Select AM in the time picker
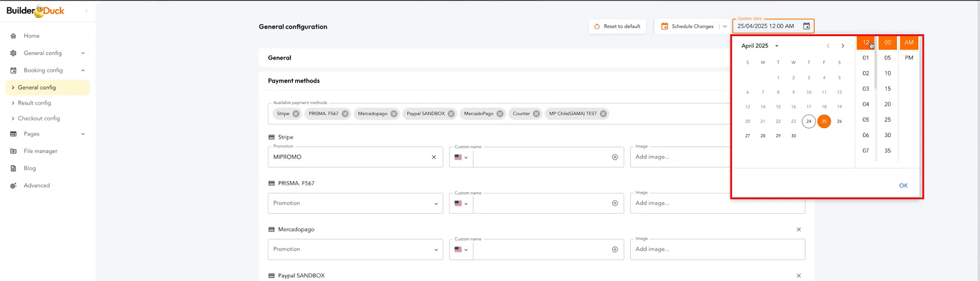980x281 pixels. point(909,42)
